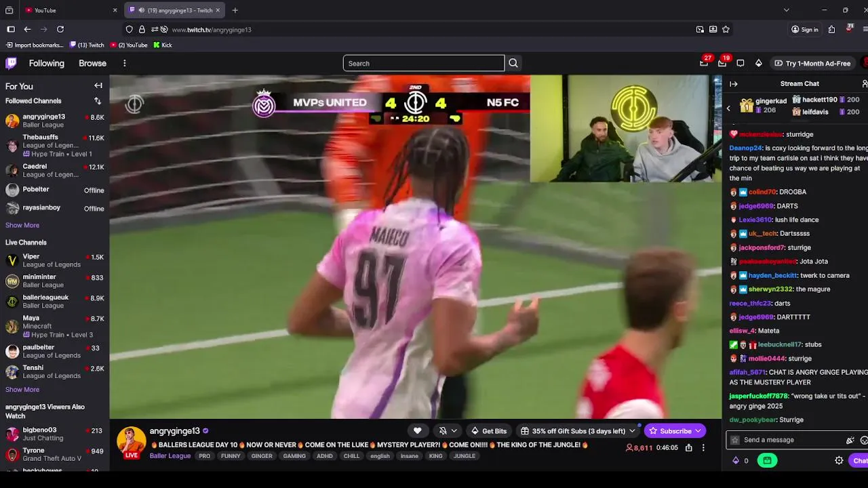This screenshot has width=868, height=488.
Task: Click the green channel points button
Action: pos(767,460)
